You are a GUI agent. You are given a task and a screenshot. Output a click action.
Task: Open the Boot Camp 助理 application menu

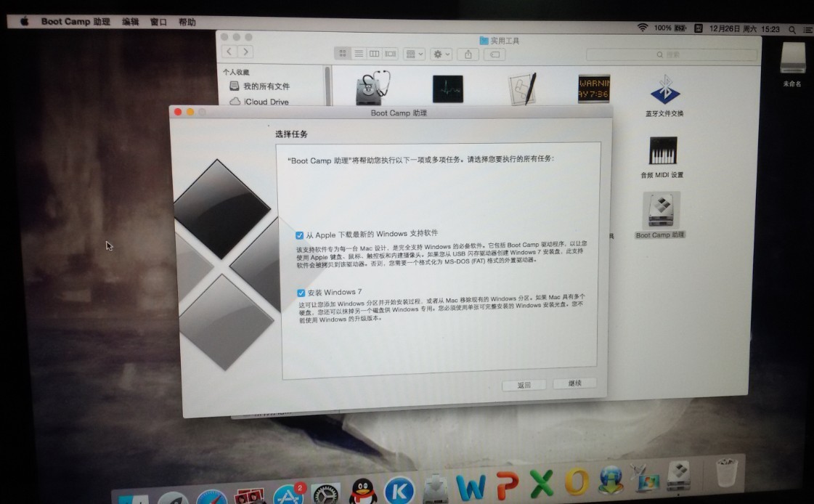(x=76, y=22)
